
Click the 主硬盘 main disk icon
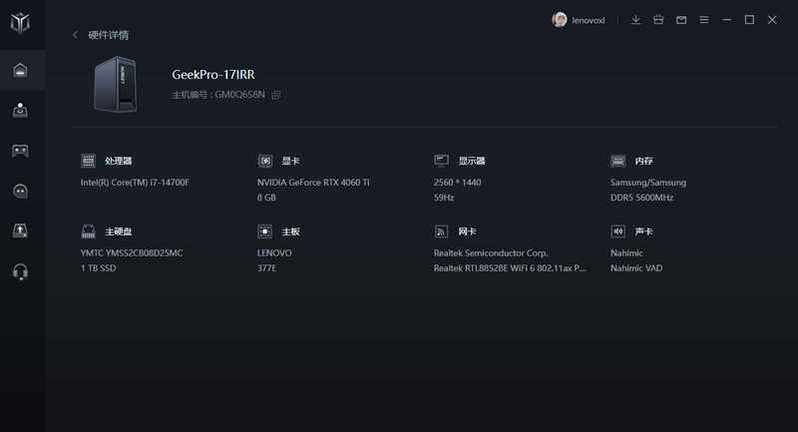[x=88, y=232]
